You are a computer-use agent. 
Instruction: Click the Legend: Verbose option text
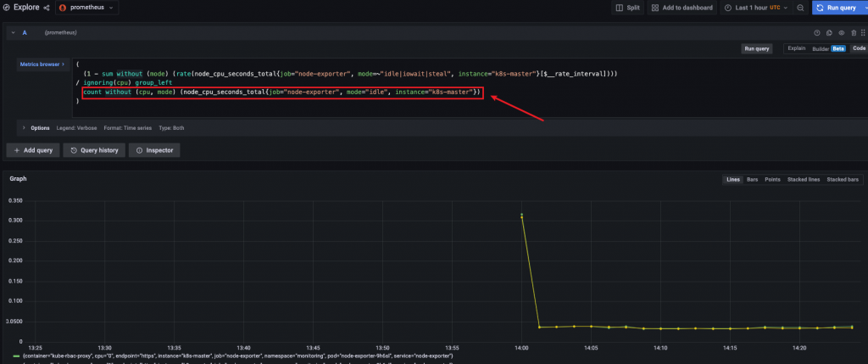click(76, 128)
